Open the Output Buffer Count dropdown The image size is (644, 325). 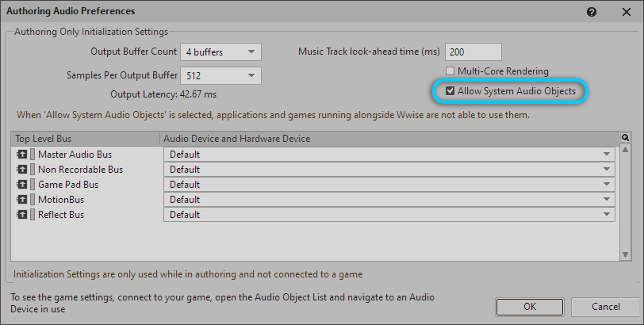(220, 52)
